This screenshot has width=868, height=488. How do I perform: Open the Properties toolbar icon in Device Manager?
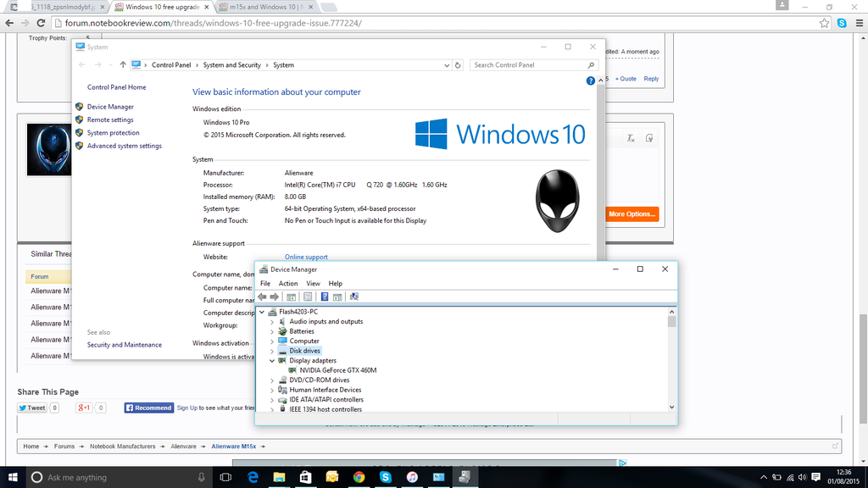308,297
